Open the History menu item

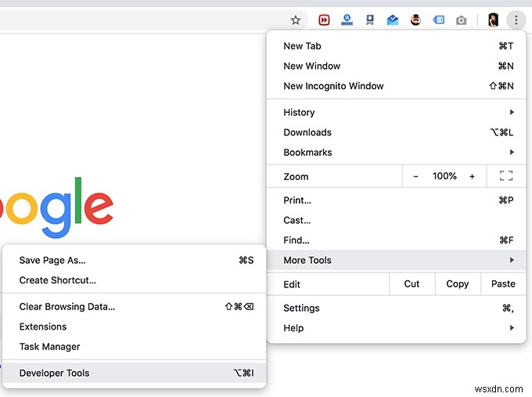click(x=397, y=112)
